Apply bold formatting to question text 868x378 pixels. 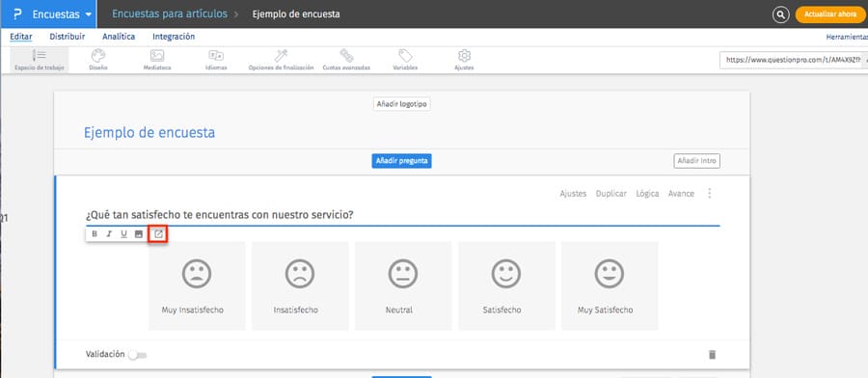point(95,234)
